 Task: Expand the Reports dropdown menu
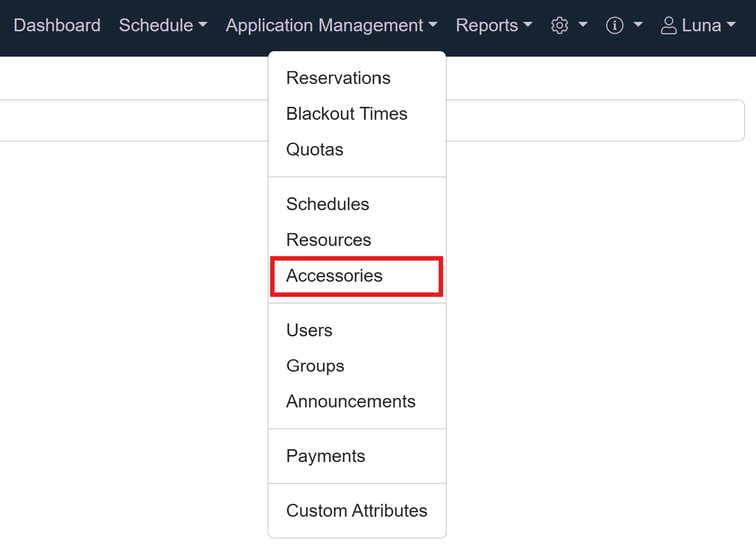tap(494, 25)
